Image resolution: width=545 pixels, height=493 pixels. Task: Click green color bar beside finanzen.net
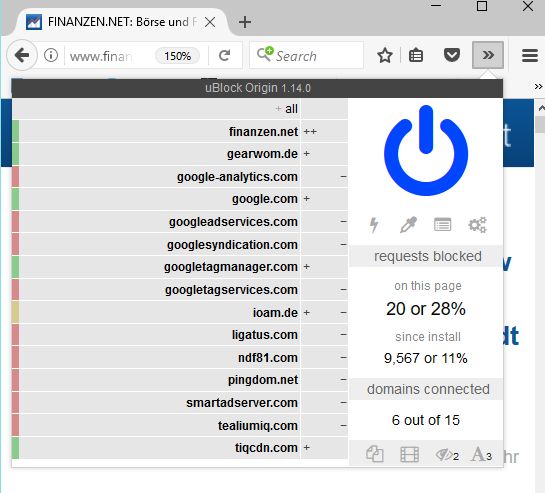click(x=15, y=131)
